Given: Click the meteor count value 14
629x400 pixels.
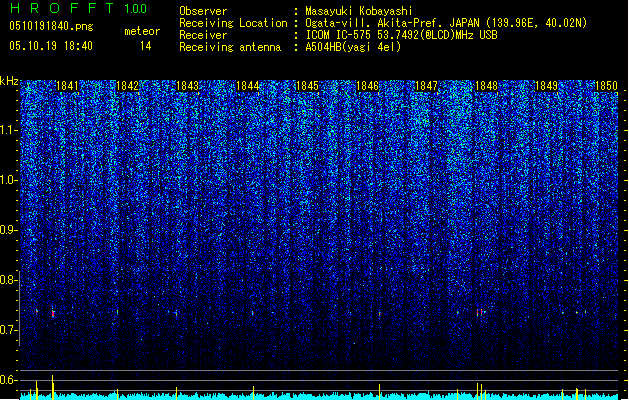Looking at the screenshot, I should 146,46.
